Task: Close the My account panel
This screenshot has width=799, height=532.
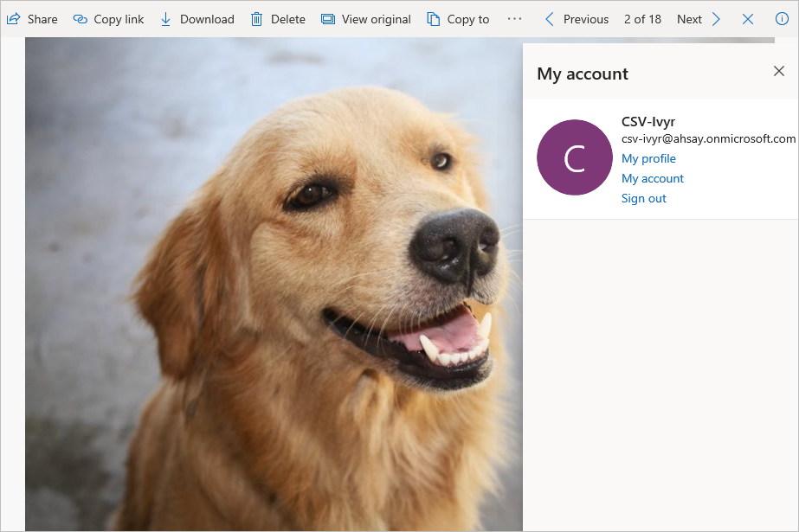Action: (x=778, y=71)
